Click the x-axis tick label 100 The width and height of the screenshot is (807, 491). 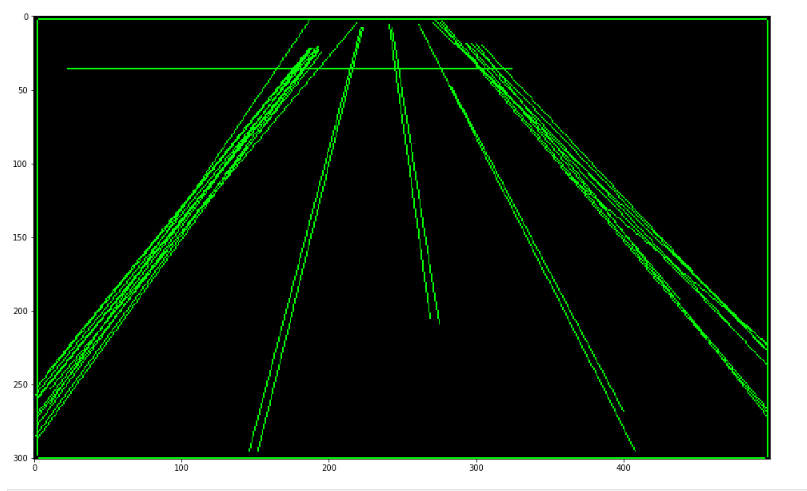click(182, 468)
